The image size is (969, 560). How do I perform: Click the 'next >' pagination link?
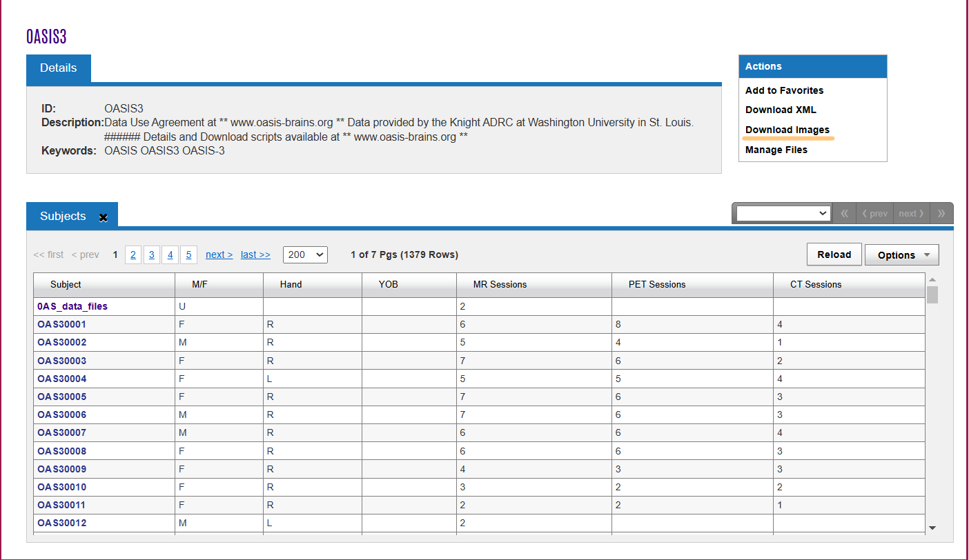pyautogui.click(x=219, y=254)
